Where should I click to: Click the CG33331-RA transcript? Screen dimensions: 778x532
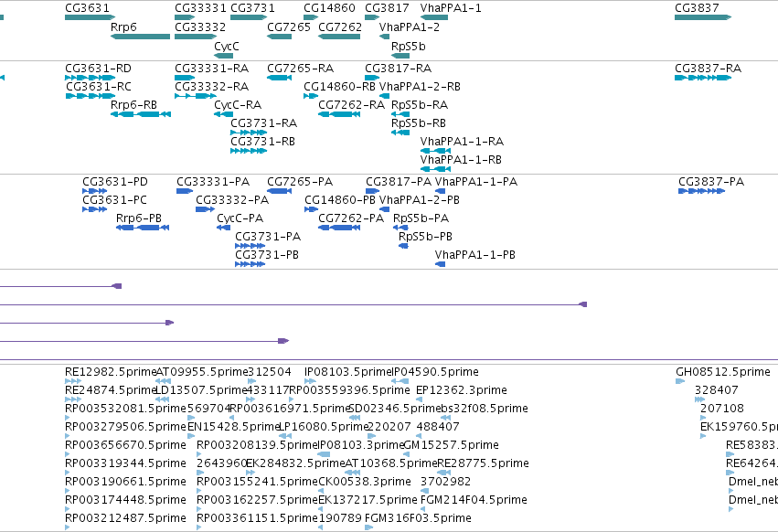(185, 78)
